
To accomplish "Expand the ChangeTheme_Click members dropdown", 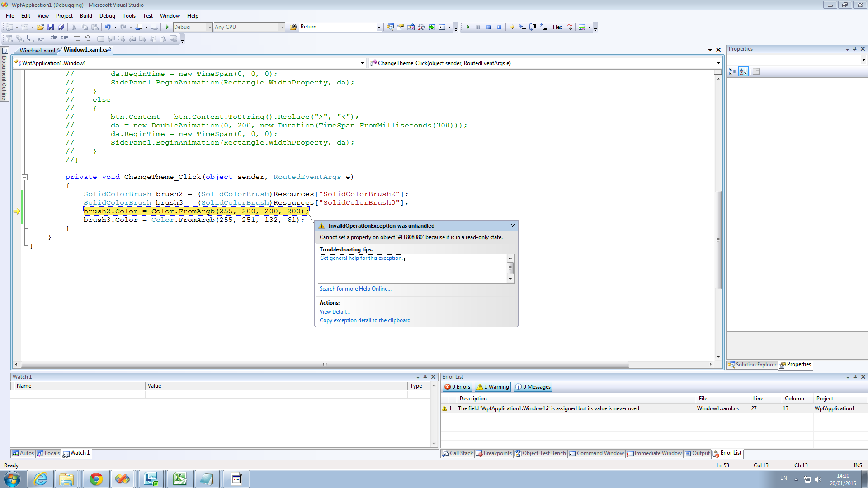I will point(718,63).
